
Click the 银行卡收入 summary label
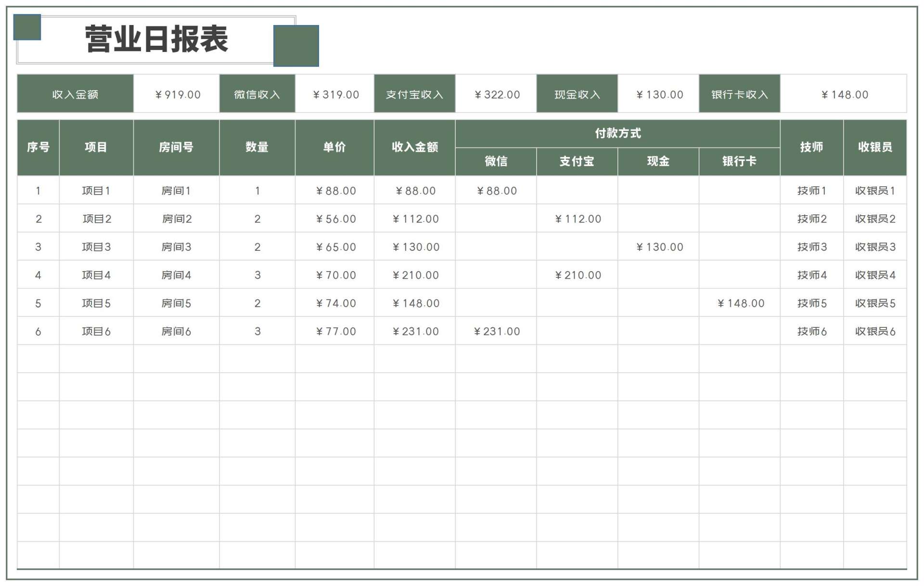pyautogui.click(x=740, y=94)
